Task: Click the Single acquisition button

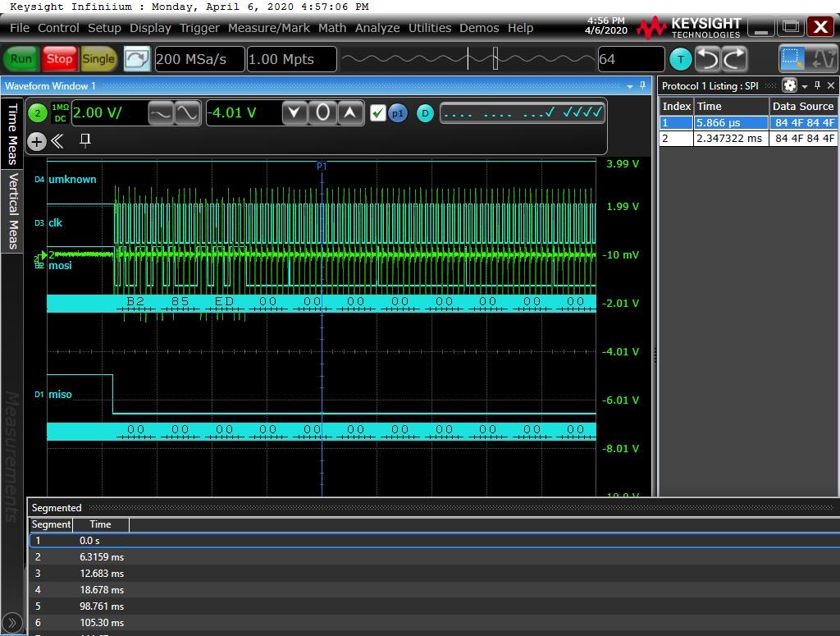Action: [98, 59]
